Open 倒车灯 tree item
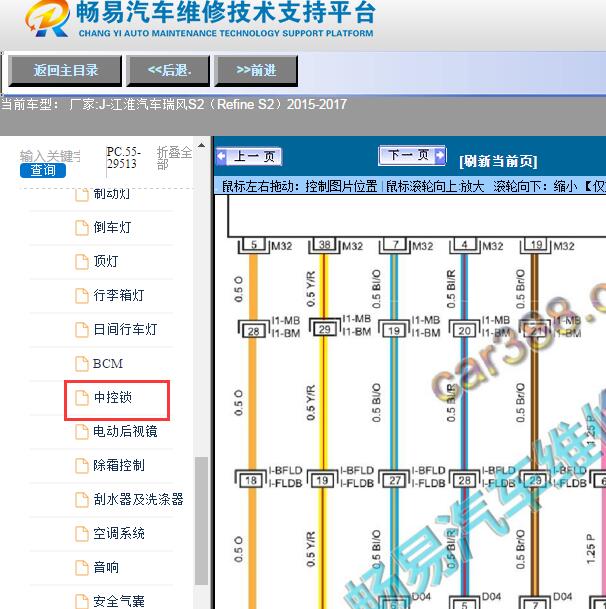 click(x=112, y=228)
